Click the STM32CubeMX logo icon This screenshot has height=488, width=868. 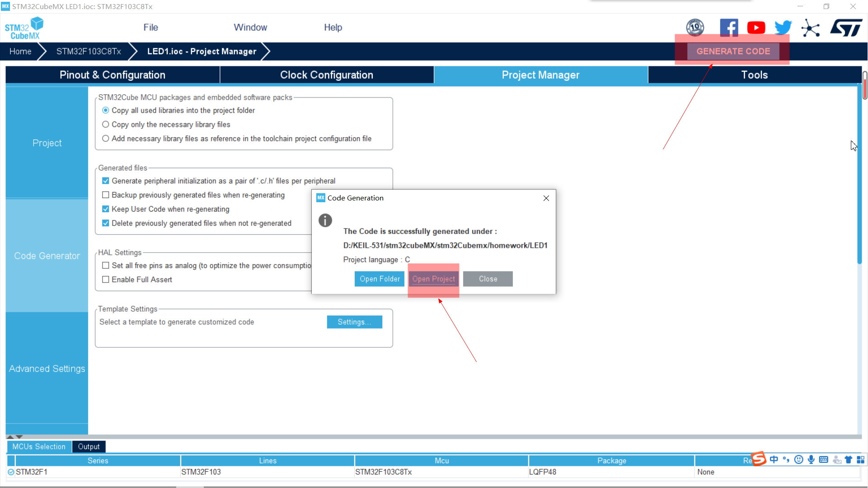coord(24,28)
